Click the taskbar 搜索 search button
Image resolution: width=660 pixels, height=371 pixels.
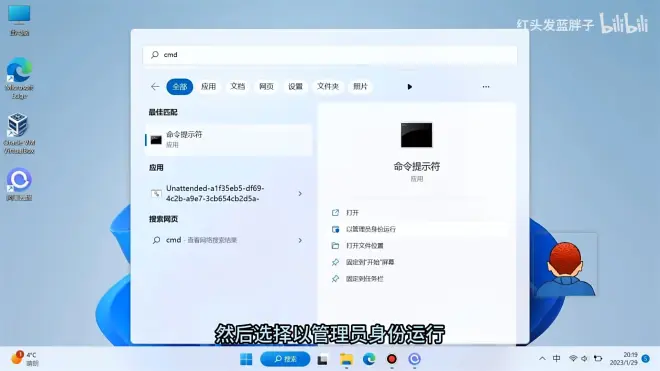[285, 359]
